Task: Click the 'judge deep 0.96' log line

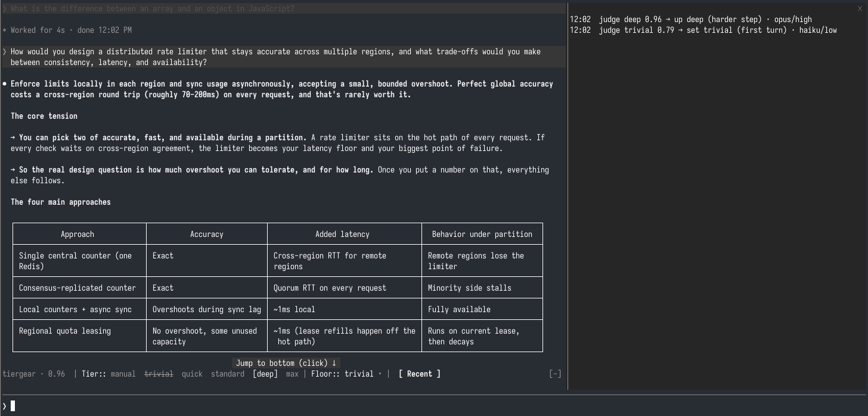Action: coord(691,19)
